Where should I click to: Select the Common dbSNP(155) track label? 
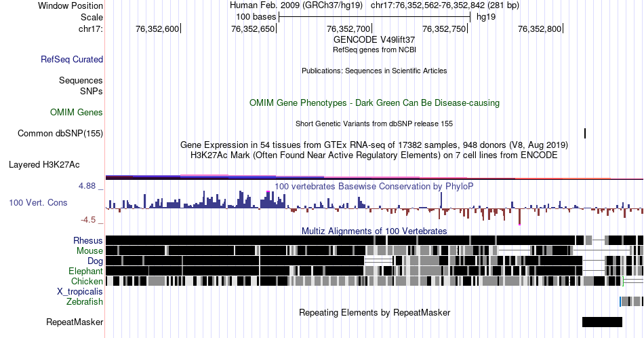pos(60,133)
